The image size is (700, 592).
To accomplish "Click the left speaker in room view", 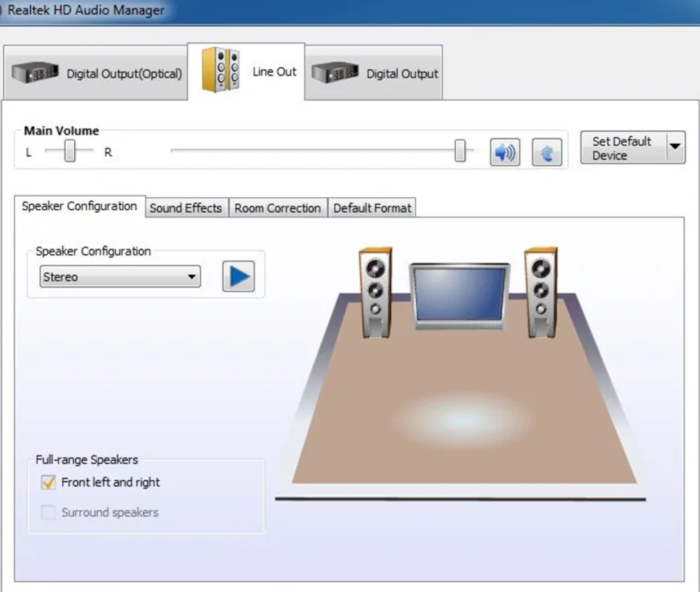I will (375, 293).
